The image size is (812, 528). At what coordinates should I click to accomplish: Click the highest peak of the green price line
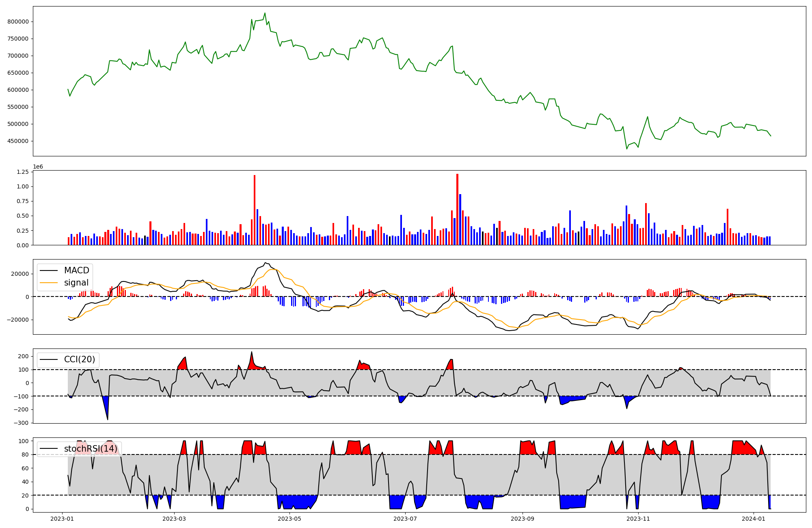(x=265, y=13)
